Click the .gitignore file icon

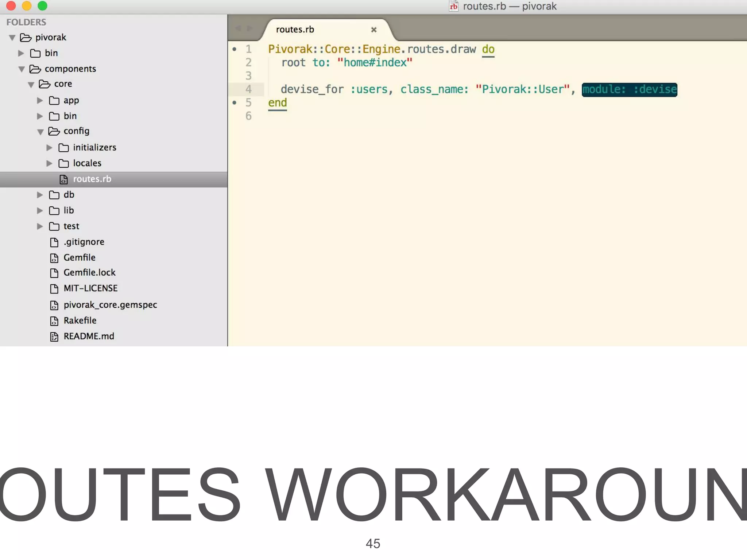54,242
